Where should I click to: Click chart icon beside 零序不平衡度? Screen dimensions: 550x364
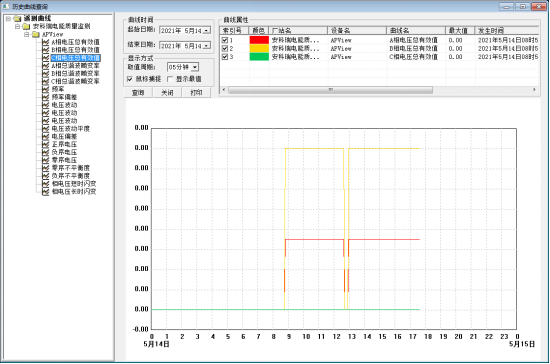(45, 168)
